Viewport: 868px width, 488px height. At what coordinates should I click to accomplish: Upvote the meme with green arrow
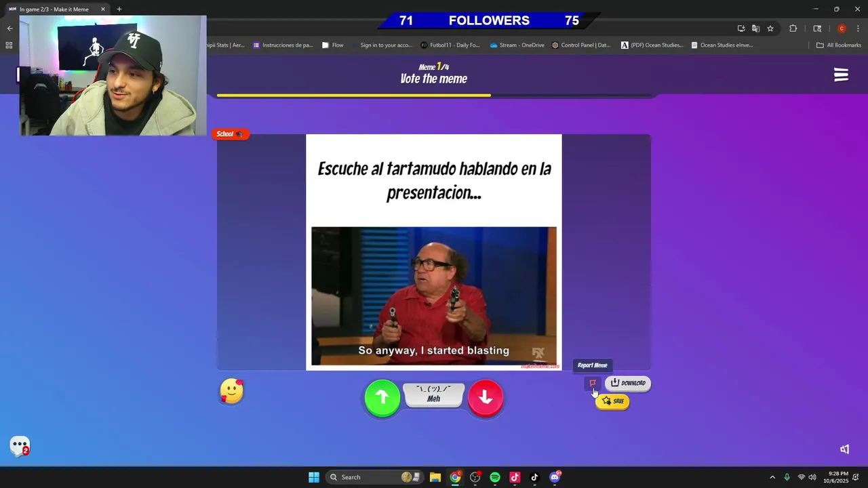[382, 398]
